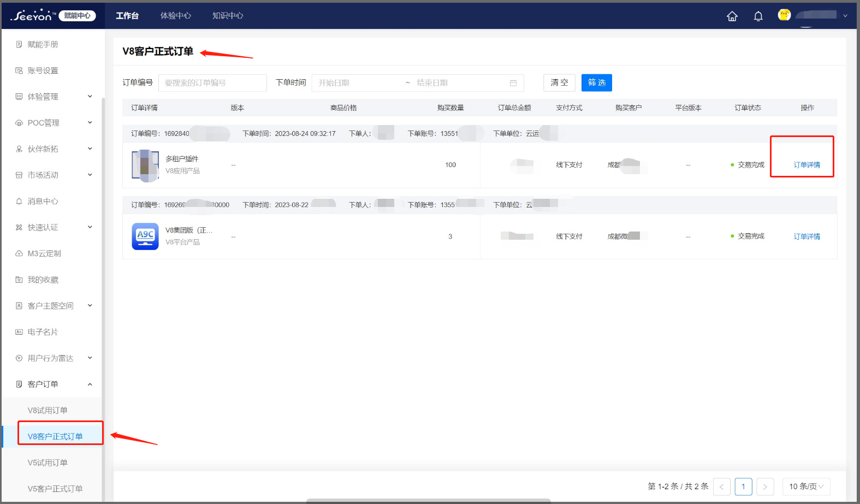Click 线下支付 in V8集团版 order row
The height and width of the screenshot is (504, 860).
click(x=569, y=236)
